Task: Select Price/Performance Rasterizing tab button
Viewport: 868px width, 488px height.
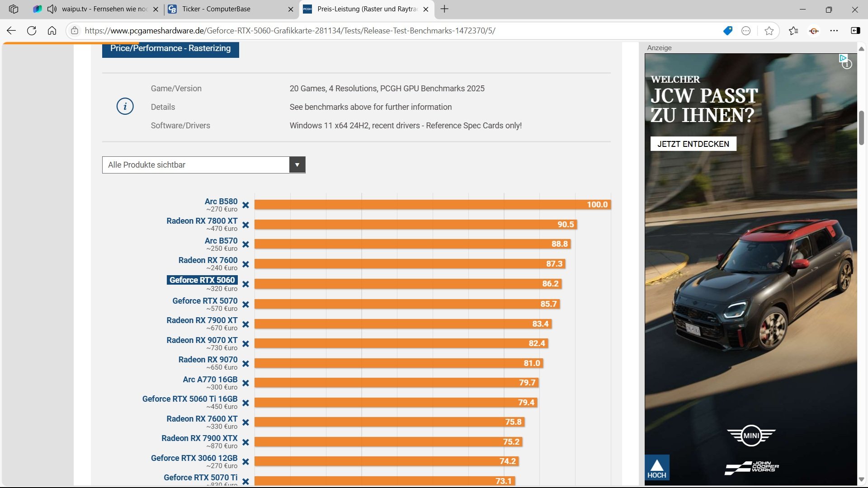Action: pos(170,48)
